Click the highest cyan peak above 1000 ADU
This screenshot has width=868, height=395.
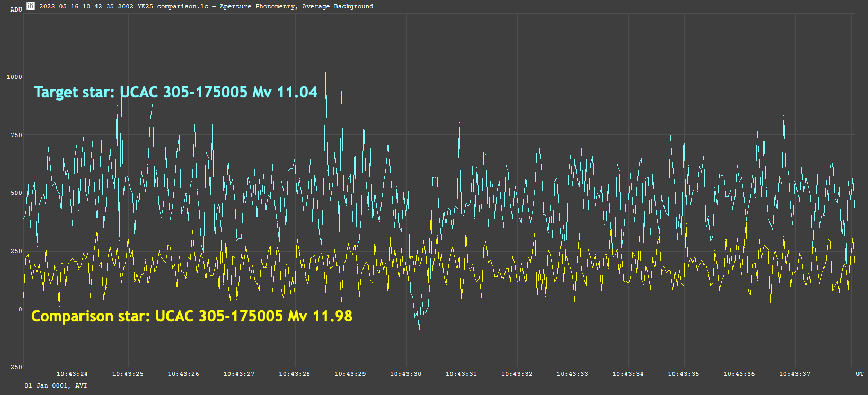tap(326, 73)
